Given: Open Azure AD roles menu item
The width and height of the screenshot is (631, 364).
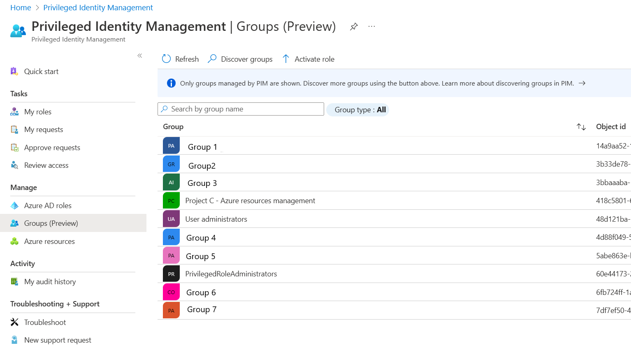Looking at the screenshot, I should coord(48,206).
